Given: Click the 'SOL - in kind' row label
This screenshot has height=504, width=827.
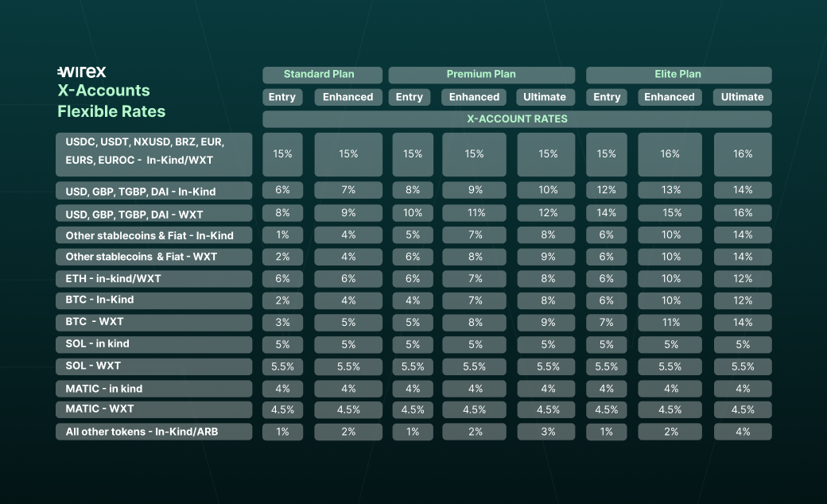Looking at the screenshot, I should click(154, 344).
